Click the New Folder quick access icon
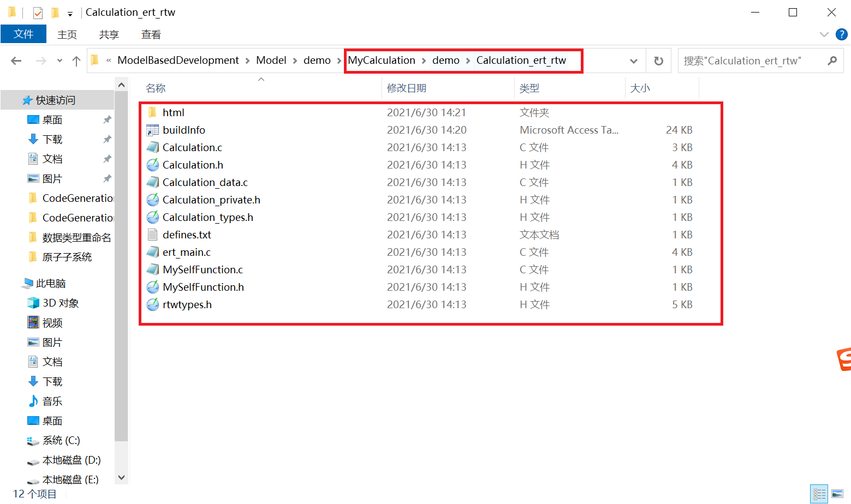851x504 pixels. [x=55, y=12]
